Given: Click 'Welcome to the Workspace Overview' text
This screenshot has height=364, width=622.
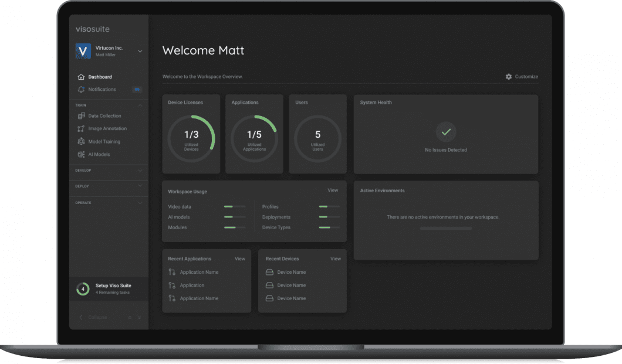Looking at the screenshot, I should (x=202, y=77).
